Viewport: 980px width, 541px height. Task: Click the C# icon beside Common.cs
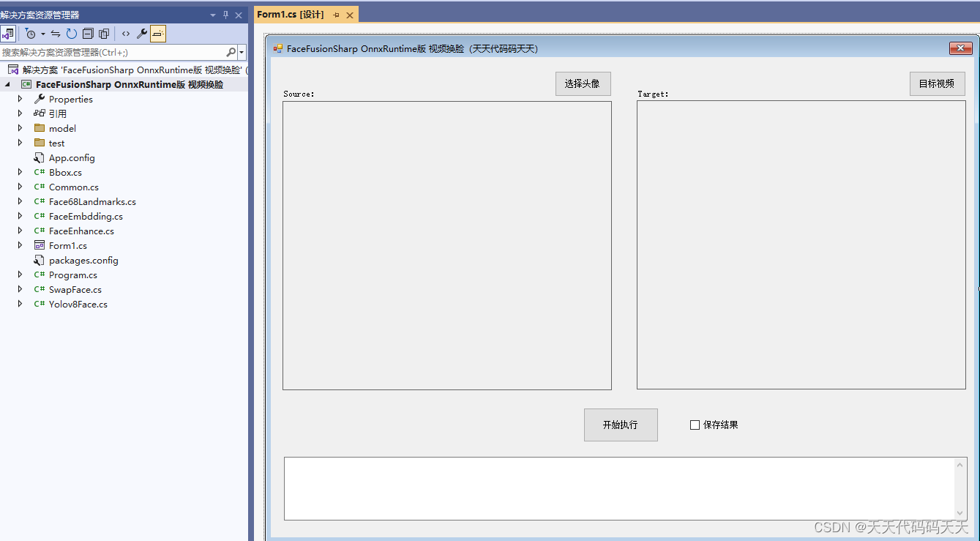[x=40, y=187]
